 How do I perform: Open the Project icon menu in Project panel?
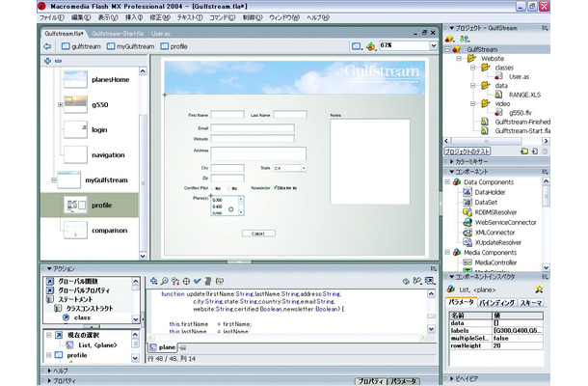449,39
